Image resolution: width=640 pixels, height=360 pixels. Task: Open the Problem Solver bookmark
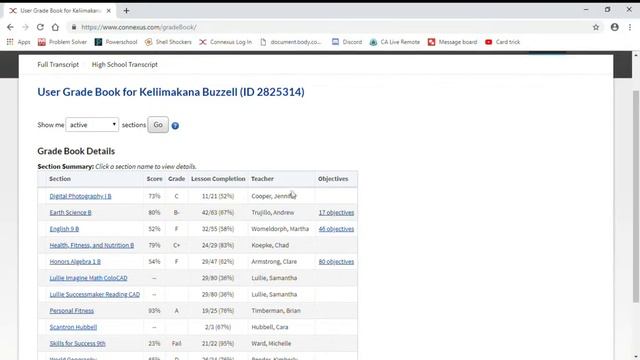point(62,42)
